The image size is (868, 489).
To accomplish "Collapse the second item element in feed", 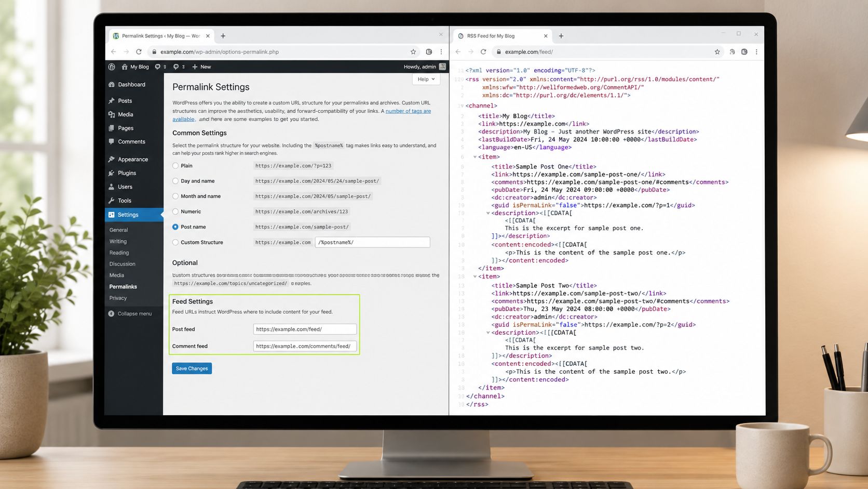I will pos(474,276).
